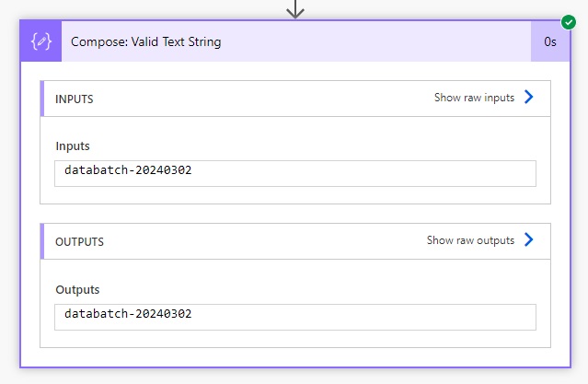The width and height of the screenshot is (588, 384).
Task: Click the INPUTS section header
Action: tap(295, 99)
